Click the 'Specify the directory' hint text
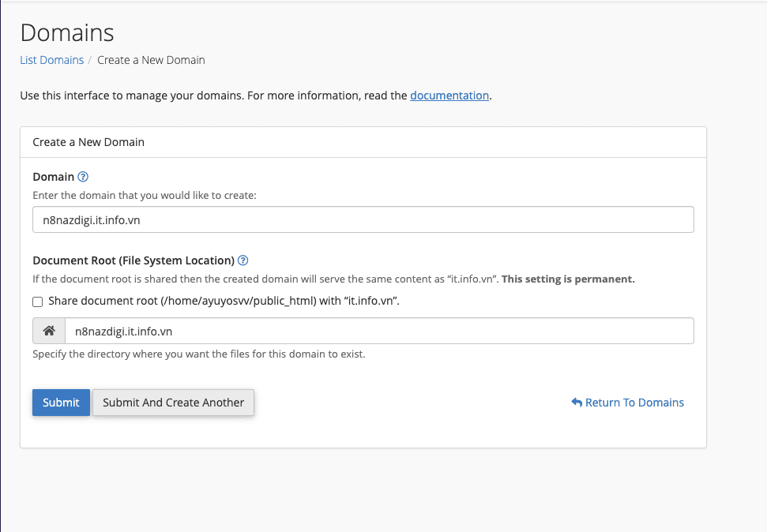 click(x=198, y=354)
